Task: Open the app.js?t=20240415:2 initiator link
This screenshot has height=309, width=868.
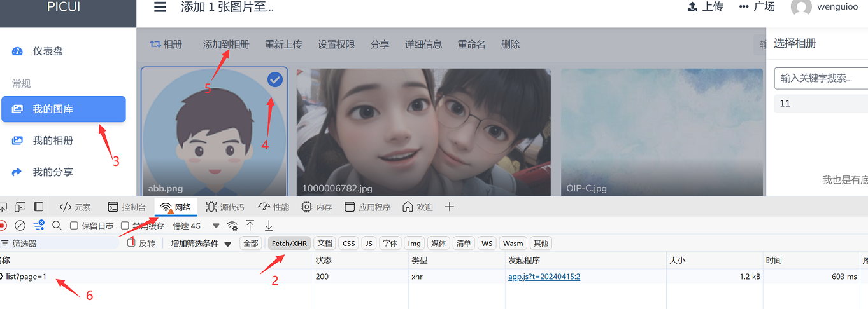Action: click(544, 277)
